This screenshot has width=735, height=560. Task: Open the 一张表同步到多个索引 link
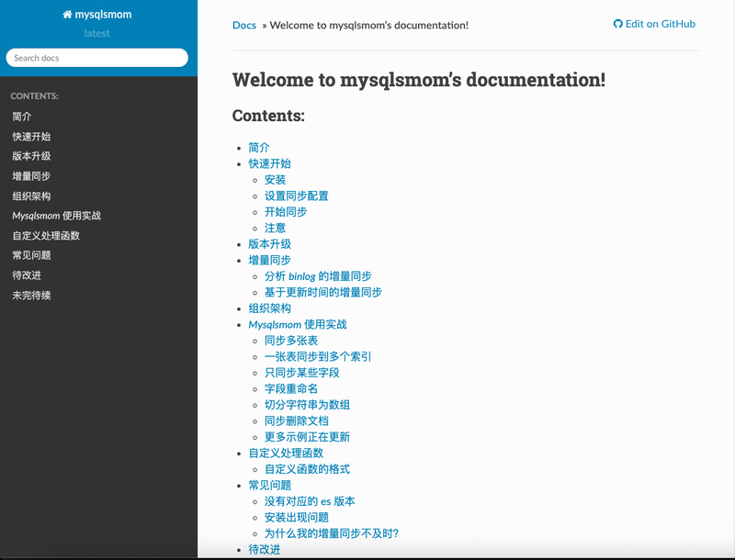pos(318,356)
